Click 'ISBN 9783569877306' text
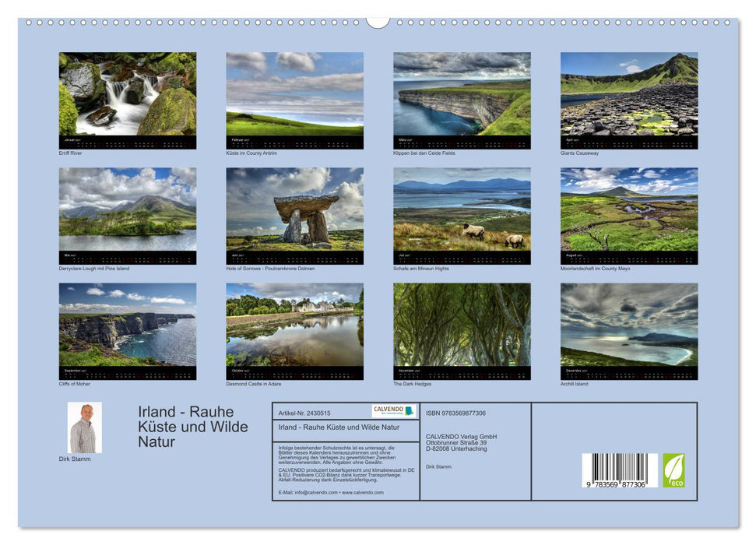The width and height of the screenshot is (756, 545). (455, 413)
